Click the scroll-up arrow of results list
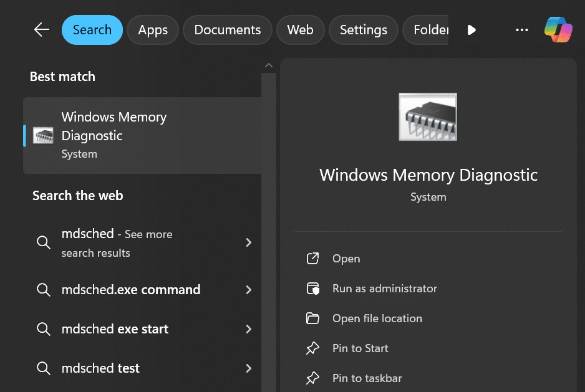Screen dimensions: 585x392 (269, 65)
